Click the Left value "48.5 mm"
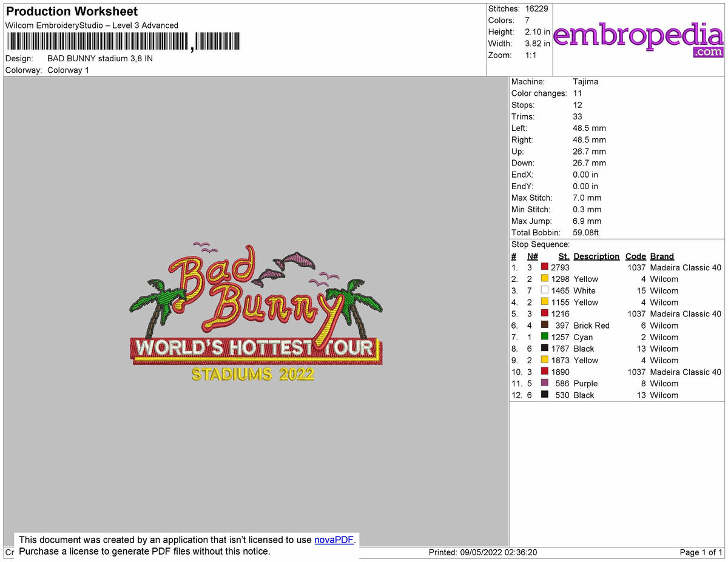The height and width of the screenshot is (562, 728). click(x=589, y=128)
